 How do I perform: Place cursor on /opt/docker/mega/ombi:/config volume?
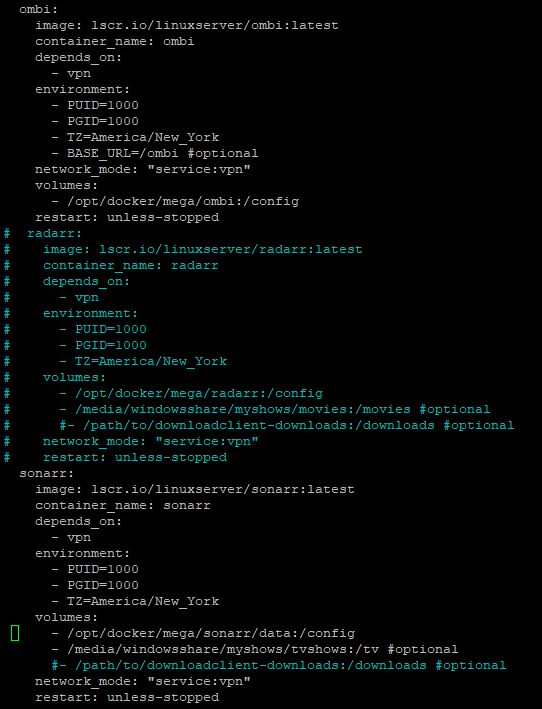tap(183, 201)
